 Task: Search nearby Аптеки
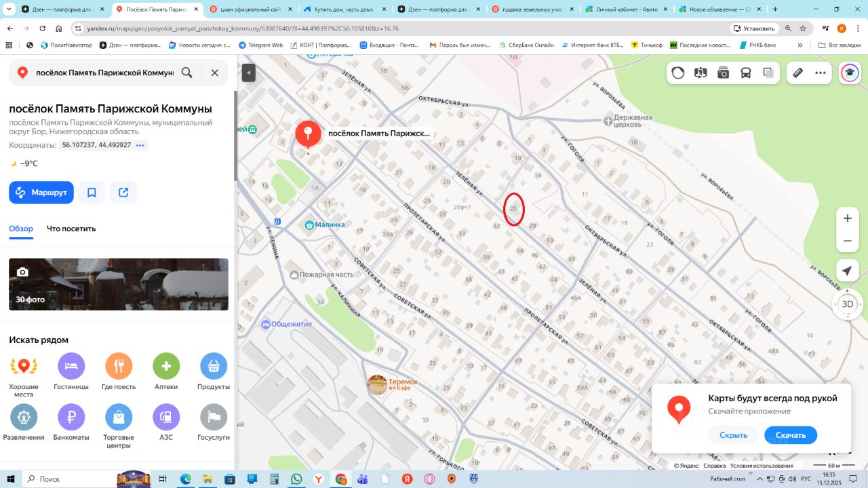pyautogui.click(x=166, y=373)
